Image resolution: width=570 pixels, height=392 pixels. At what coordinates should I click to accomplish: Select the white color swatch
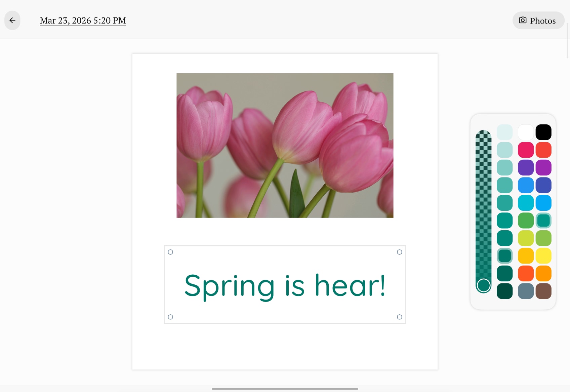click(x=526, y=132)
